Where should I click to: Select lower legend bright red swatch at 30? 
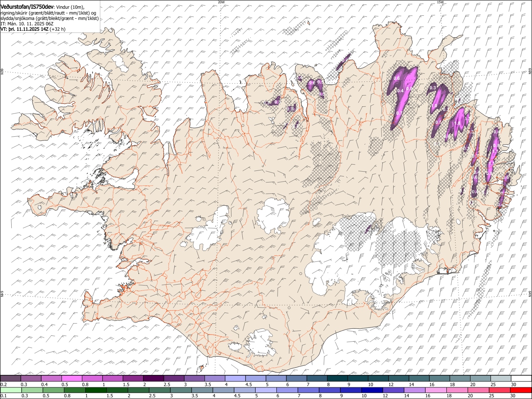pyautogui.click(x=520, y=390)
